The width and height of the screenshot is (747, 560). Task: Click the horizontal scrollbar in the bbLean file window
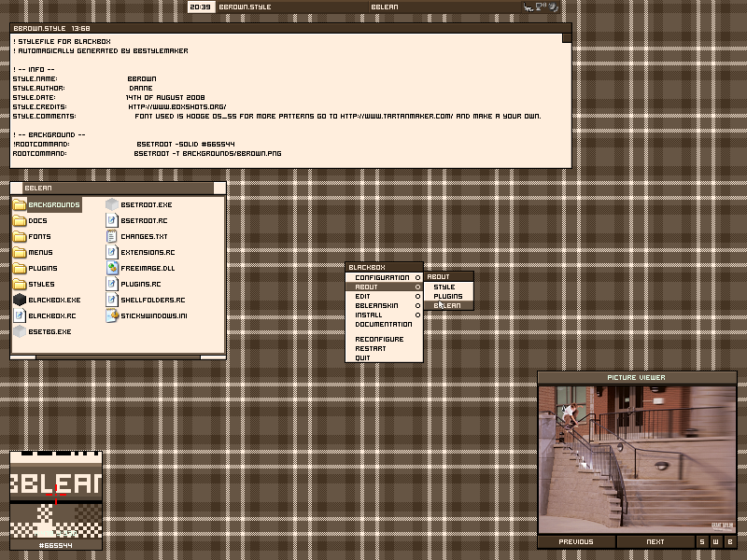point(118,357)
